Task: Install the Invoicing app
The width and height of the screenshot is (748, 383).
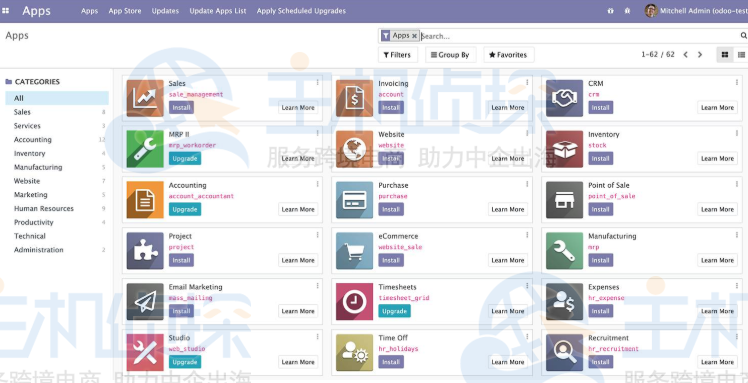Action: coord(391,107)
